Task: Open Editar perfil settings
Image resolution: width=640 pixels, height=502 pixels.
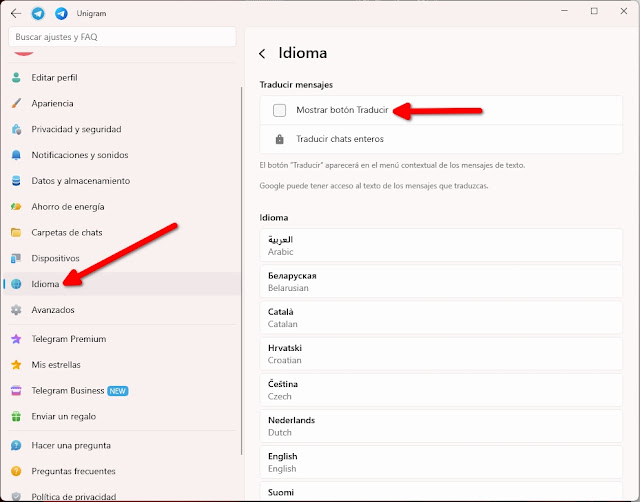Action: pos(122,78)
